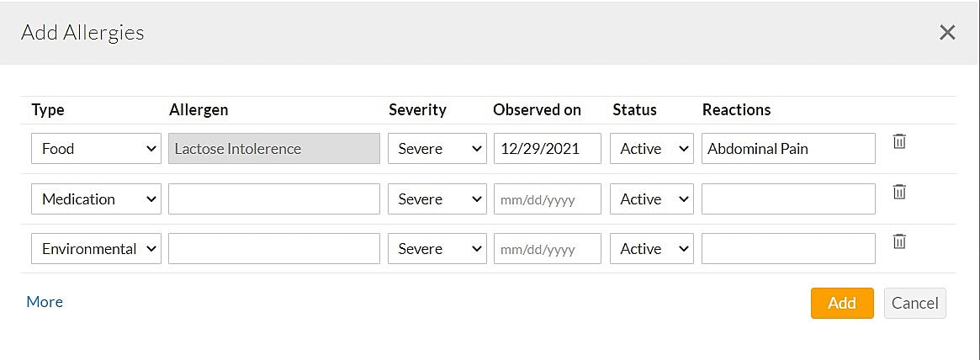980x360 pixels.
Task: Select the 12/29/2021 observed date field
Action: pos(548,149)
